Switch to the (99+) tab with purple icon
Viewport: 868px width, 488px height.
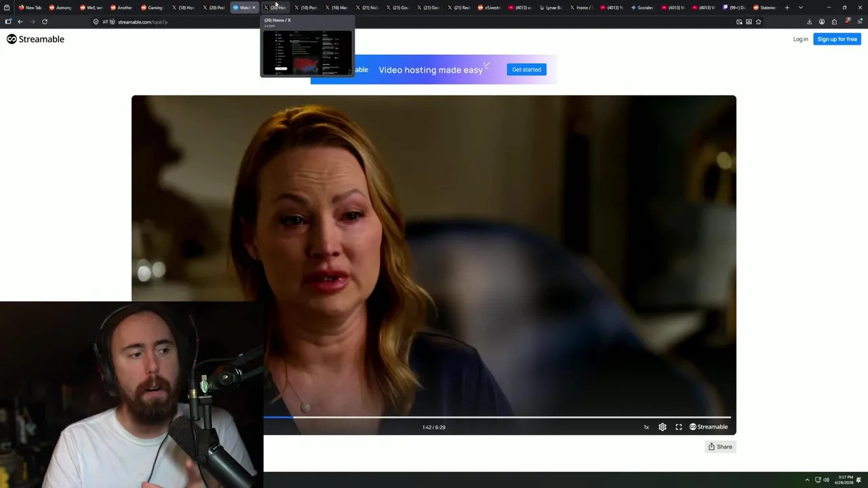(734, 7)
